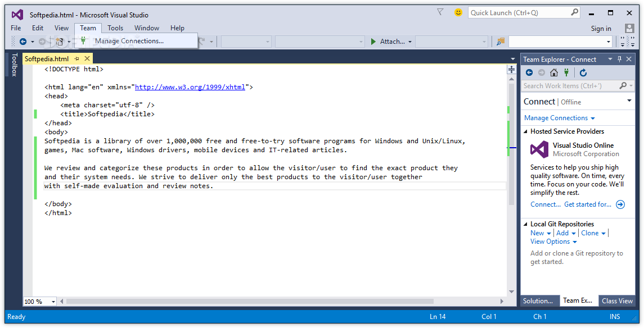Open the Tools menu

115,28
